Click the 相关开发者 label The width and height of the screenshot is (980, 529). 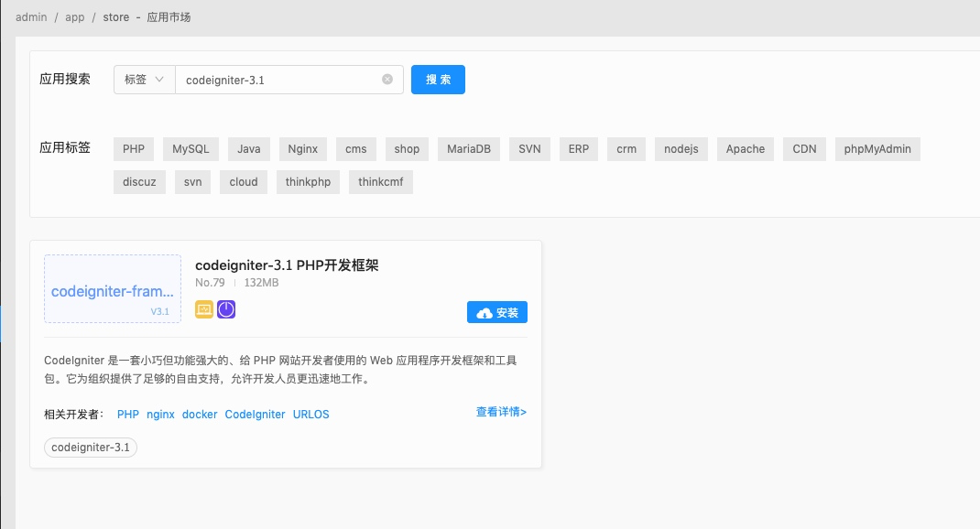point(74,414)
